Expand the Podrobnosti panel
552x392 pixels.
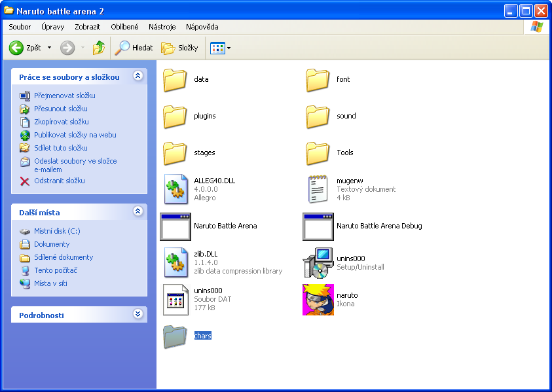coord(138,313)
